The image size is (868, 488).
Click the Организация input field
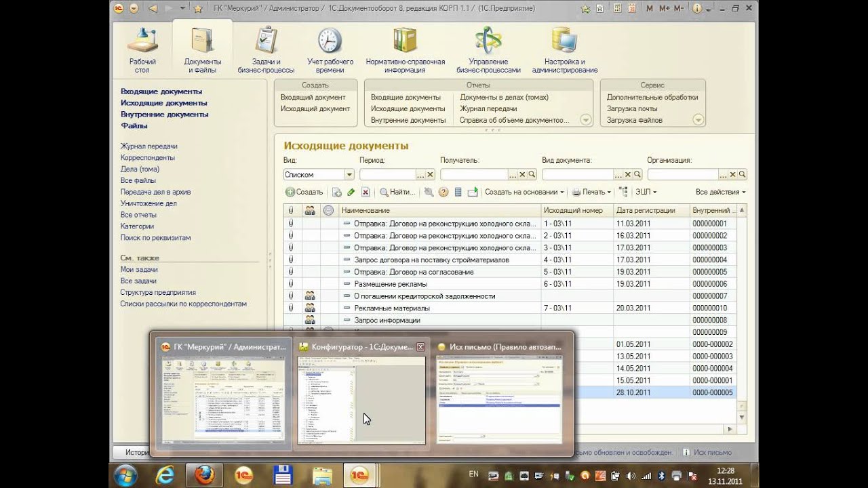(x=683, y=174)
